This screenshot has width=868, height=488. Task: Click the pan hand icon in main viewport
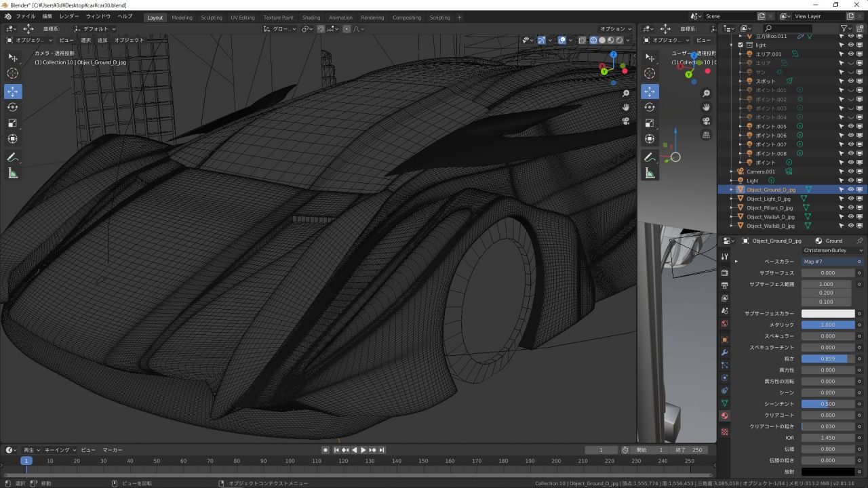coord(626,107)
